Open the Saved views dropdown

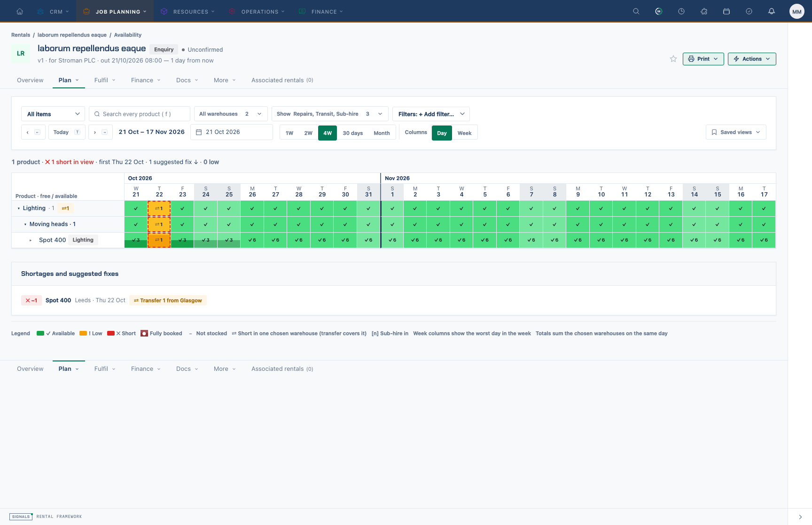(736, 132)
